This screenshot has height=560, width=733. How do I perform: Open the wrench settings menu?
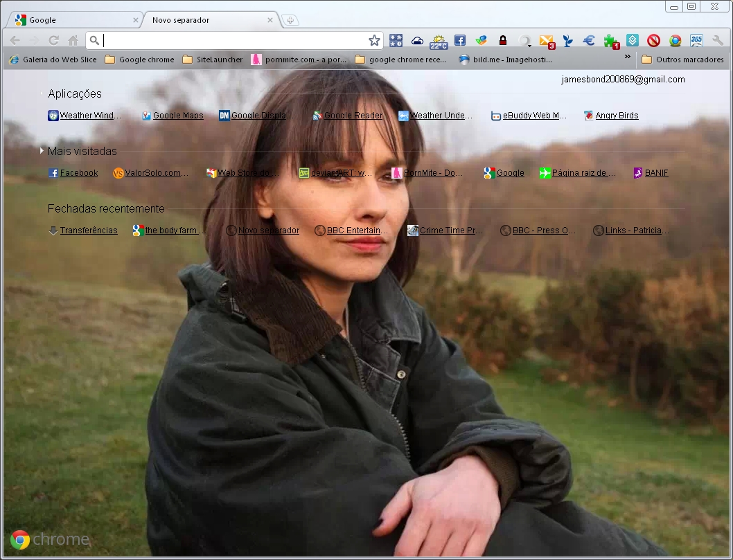click(718, 41)
